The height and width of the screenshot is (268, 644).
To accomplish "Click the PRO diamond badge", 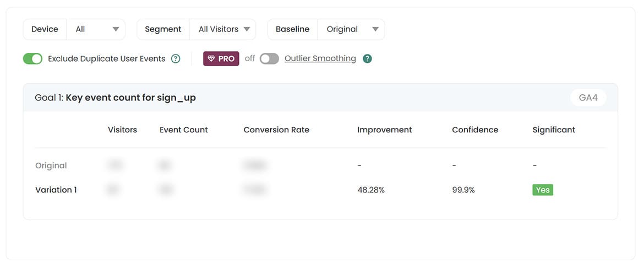I will click(x=221, y=59).
